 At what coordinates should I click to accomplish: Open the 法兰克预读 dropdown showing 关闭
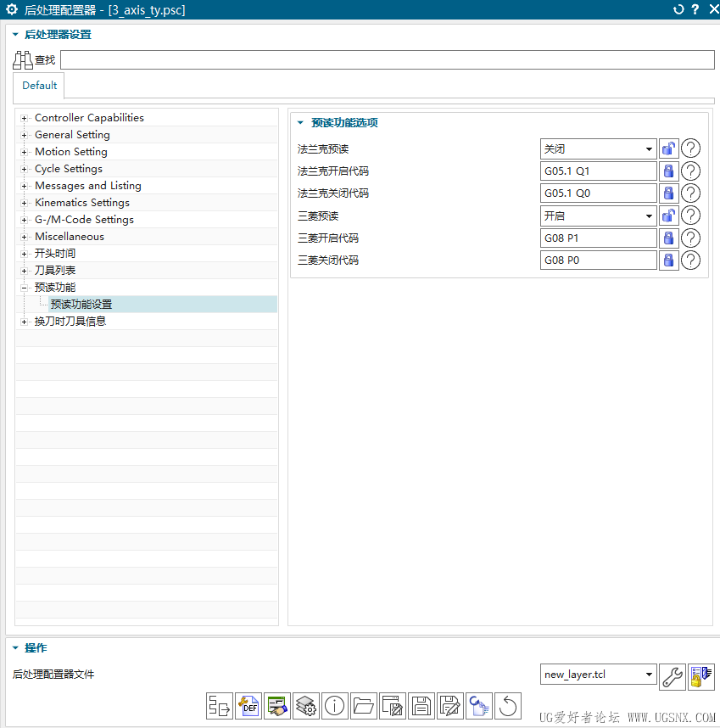(598, 148)
